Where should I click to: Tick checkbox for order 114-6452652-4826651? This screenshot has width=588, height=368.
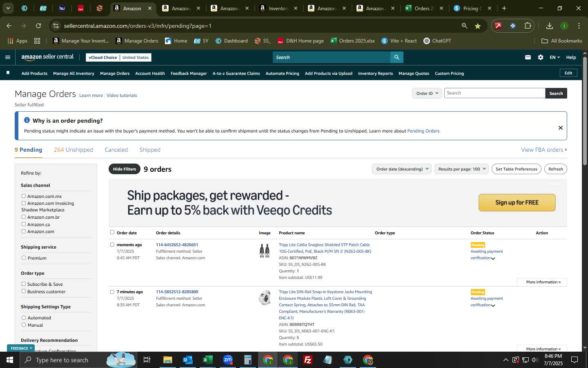pos(112,245)
